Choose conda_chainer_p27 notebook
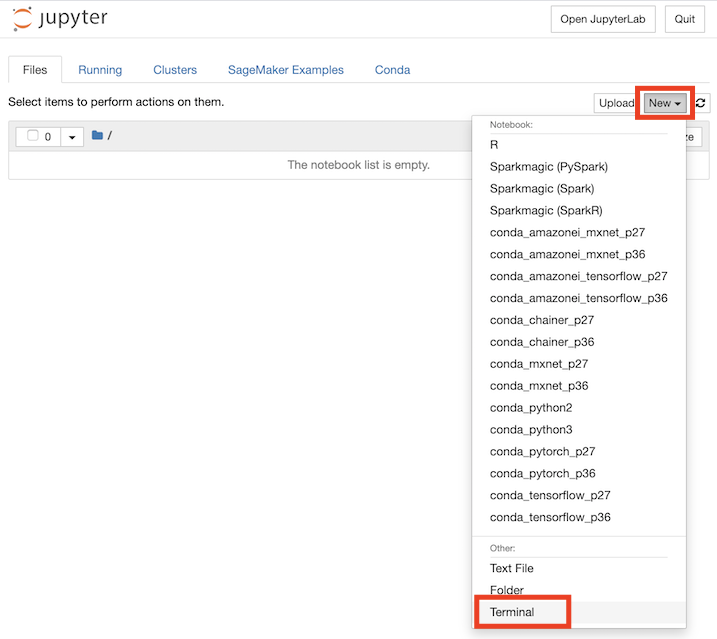 point(578,320)
